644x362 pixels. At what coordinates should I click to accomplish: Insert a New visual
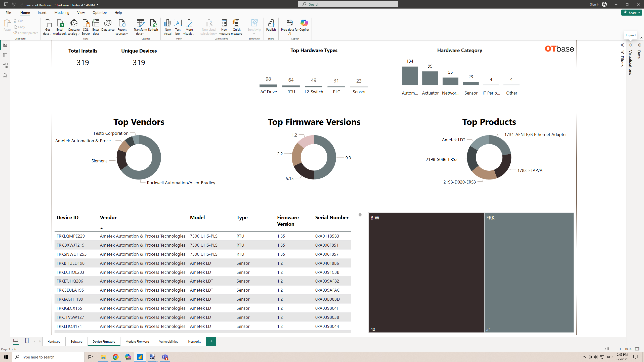[168, 27]
